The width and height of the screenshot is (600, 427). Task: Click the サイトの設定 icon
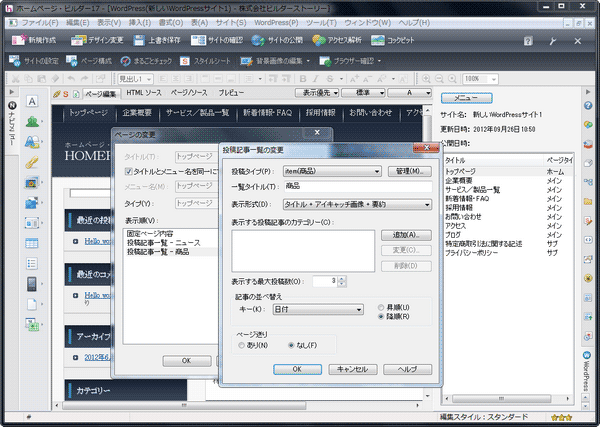point(15,60)
